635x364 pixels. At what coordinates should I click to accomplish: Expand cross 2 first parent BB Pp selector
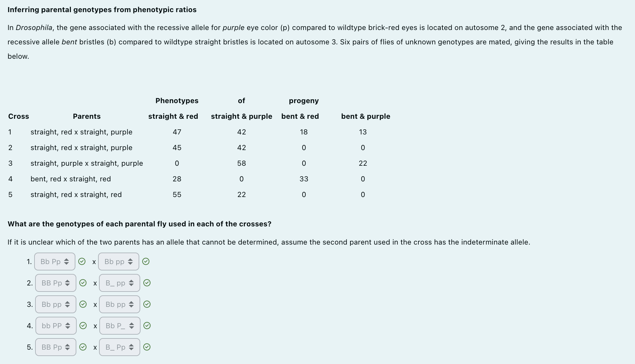[x=56, y=283]
